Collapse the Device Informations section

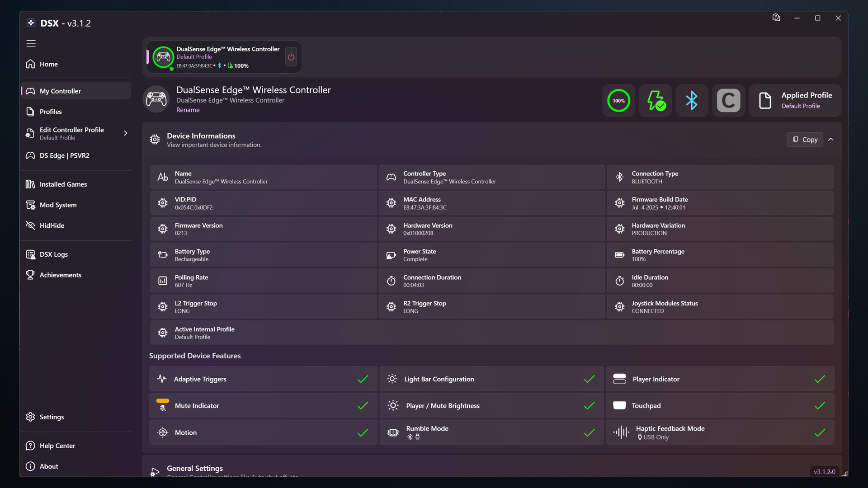click(831, 139)
